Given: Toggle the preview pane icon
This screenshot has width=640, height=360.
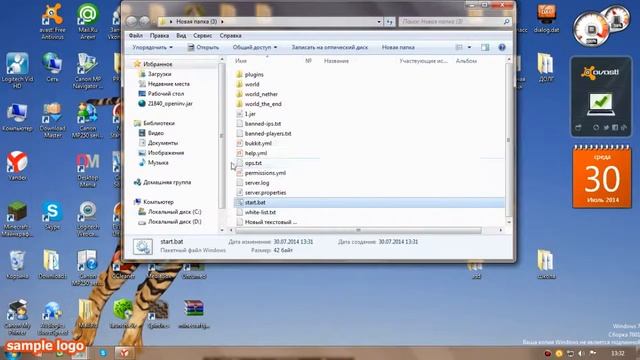Looking at the screenshot, I should [485, 47].
